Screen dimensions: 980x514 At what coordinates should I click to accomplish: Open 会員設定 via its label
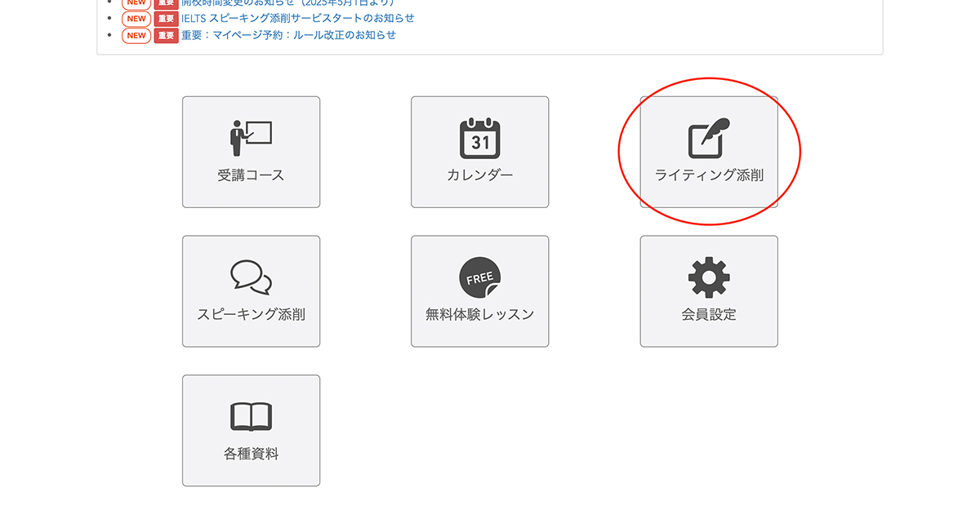tap(709, 315)
